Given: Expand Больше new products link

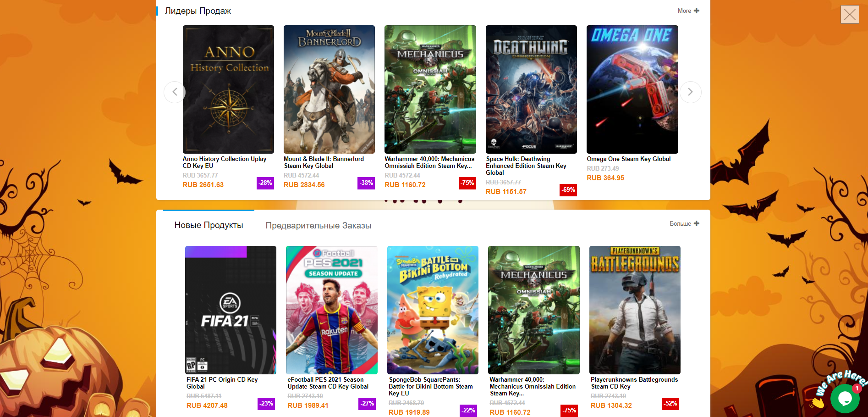Looking at the screenshot, I should tap(684, 223).
